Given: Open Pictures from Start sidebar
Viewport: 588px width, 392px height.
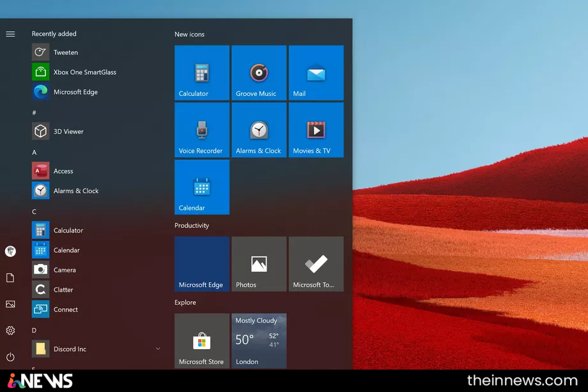Looking at the screenshot, I should point(10,304).
